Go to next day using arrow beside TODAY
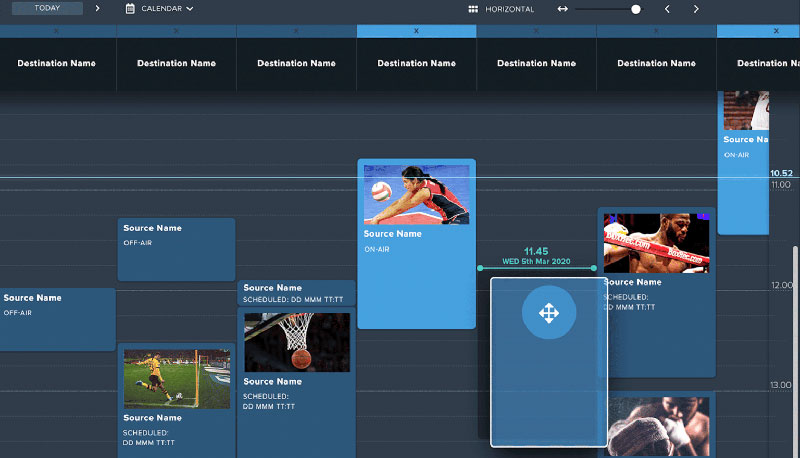The height and width of the screenshot is (458, 800). click(97, 9)
